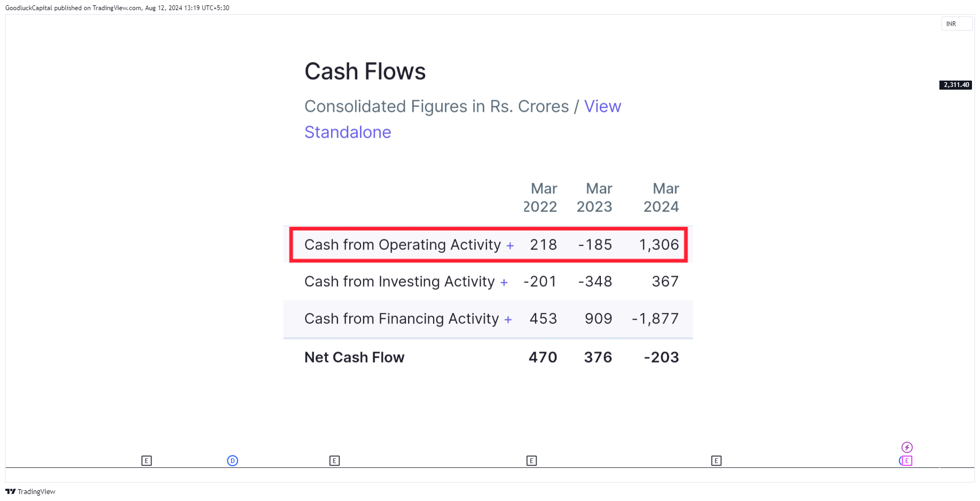
Task: Click earnings E marker just right of dividend marker
Action: pos(334,460)
